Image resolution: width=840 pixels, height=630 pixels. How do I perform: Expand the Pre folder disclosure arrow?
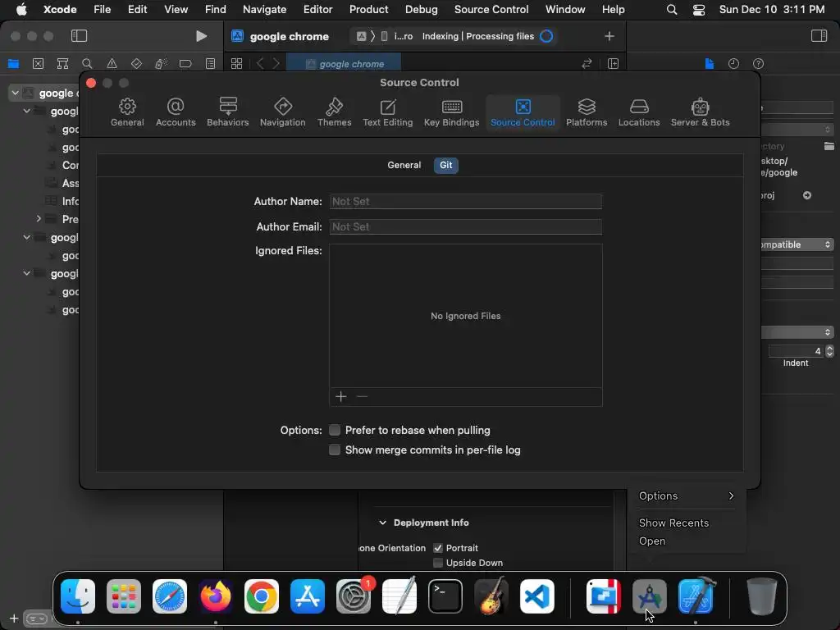[39, 218]
